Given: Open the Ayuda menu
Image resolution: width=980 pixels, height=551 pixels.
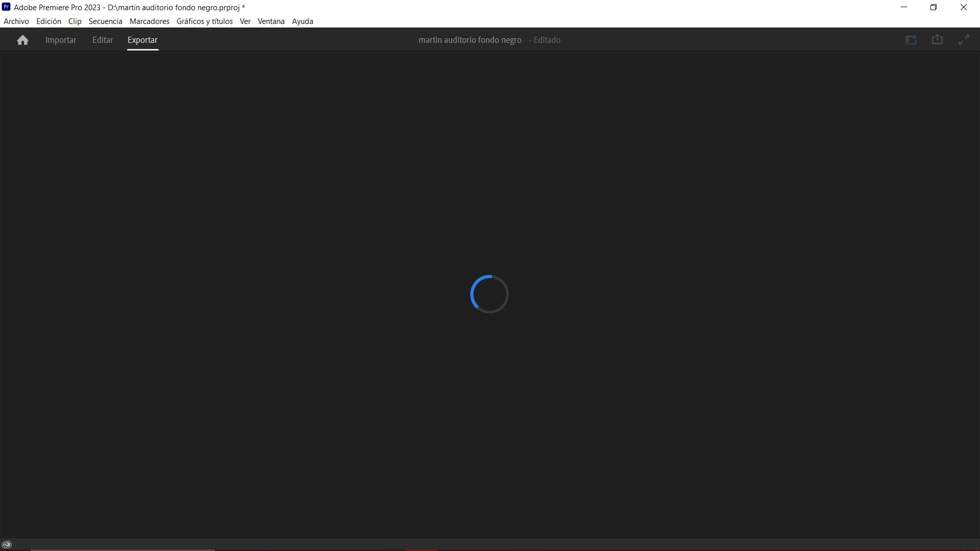Looking at the screenshot, I should point(303,21).
